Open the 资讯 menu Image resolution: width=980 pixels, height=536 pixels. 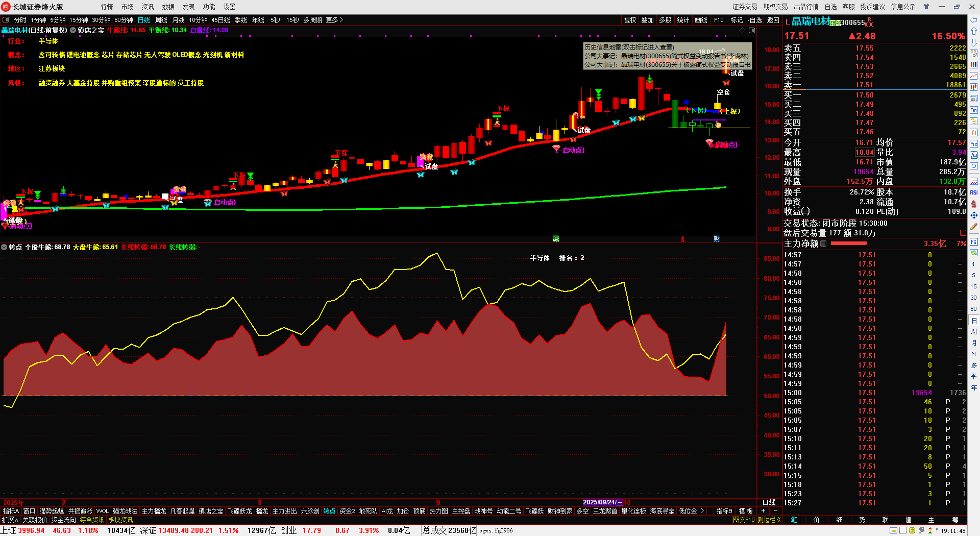[x=148, y=7]
